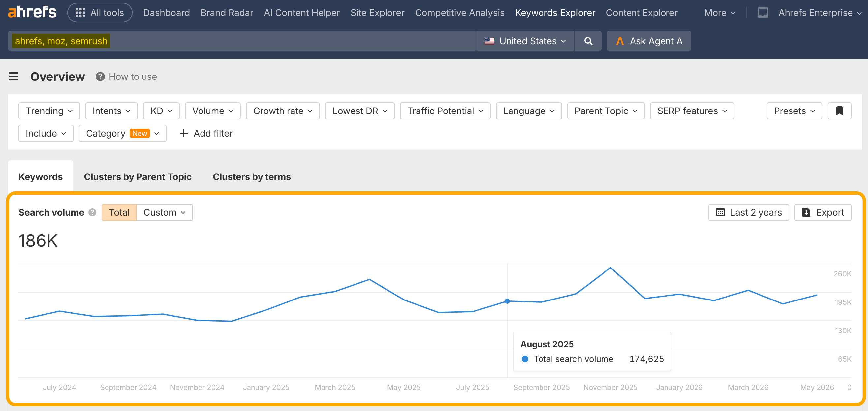Open the KD filter dropdown

coord(161,111)
